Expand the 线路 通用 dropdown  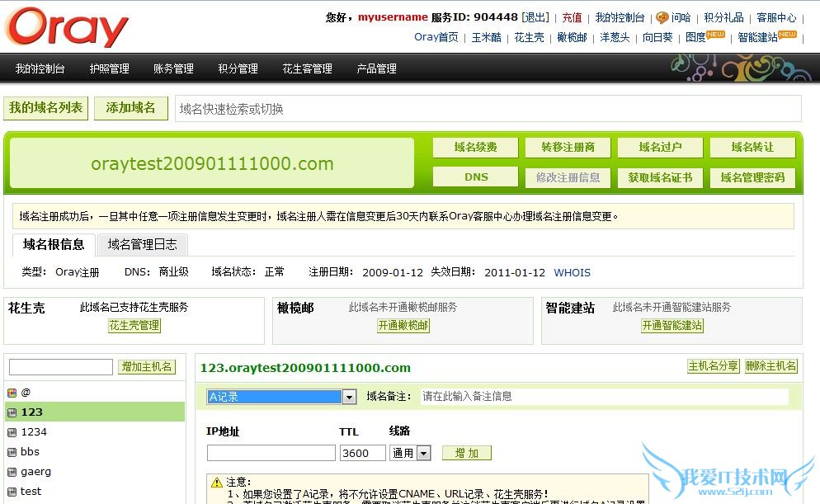[423, 453]
